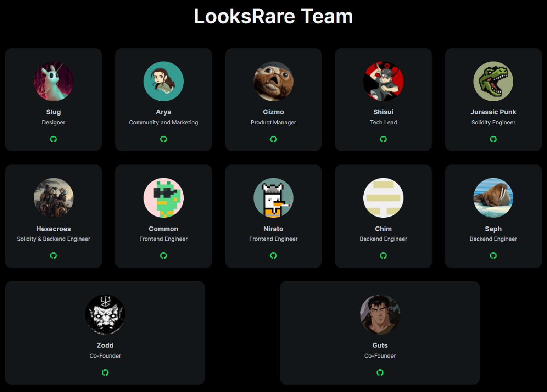Click the 'LooksRare Team' heading
Screen dimensions: 547x392
273,16
